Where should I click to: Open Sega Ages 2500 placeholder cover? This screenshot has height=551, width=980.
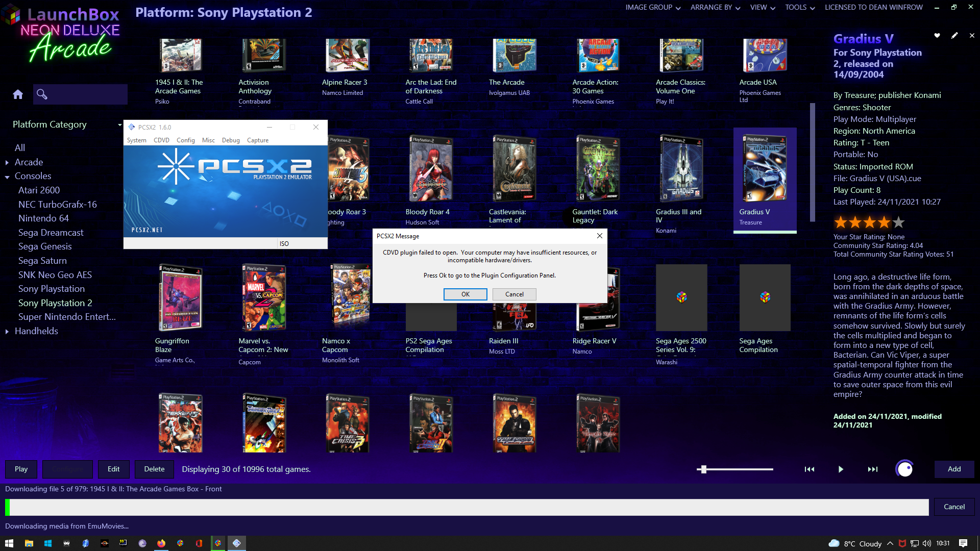tap(681, 297)
